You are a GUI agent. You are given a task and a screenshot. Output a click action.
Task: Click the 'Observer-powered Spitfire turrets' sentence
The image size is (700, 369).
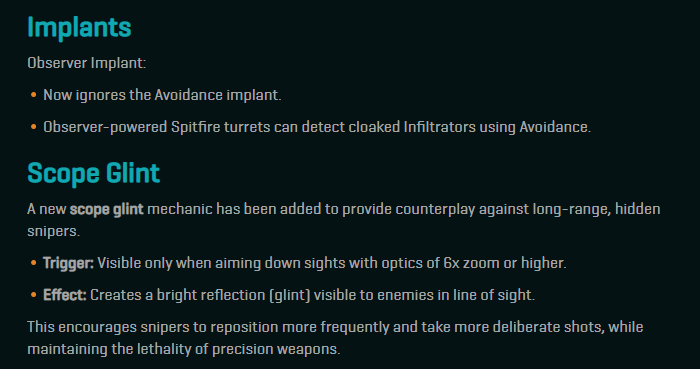pyautogui.click(x=317, y=127)
